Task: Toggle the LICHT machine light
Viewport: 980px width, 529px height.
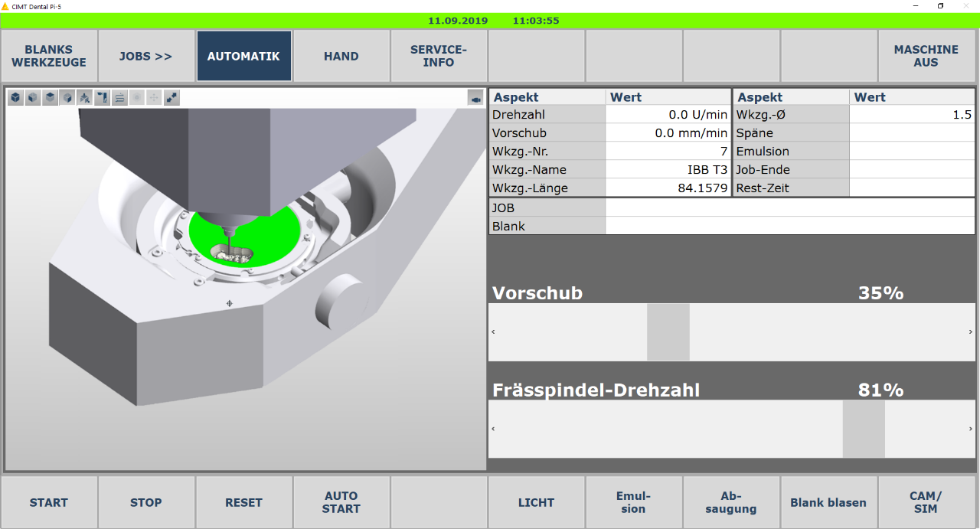Action: pyautogui.click(x=536, y=503)
